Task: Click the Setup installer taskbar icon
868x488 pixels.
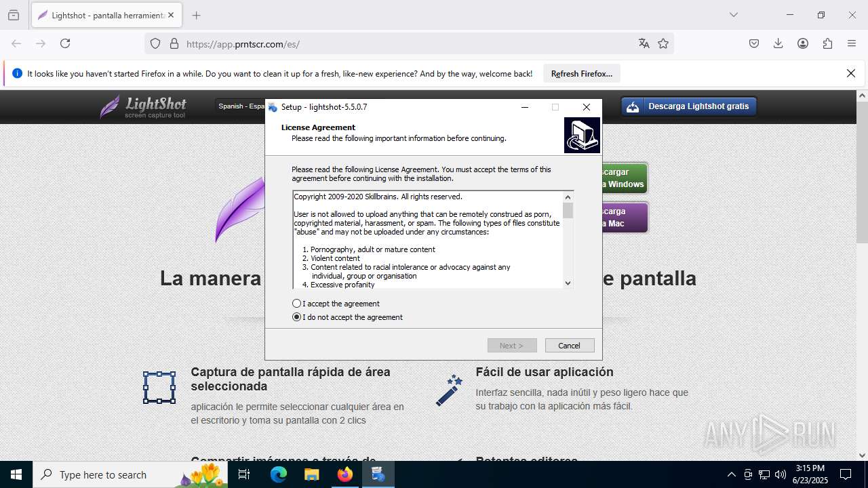Action: (378, 474)
